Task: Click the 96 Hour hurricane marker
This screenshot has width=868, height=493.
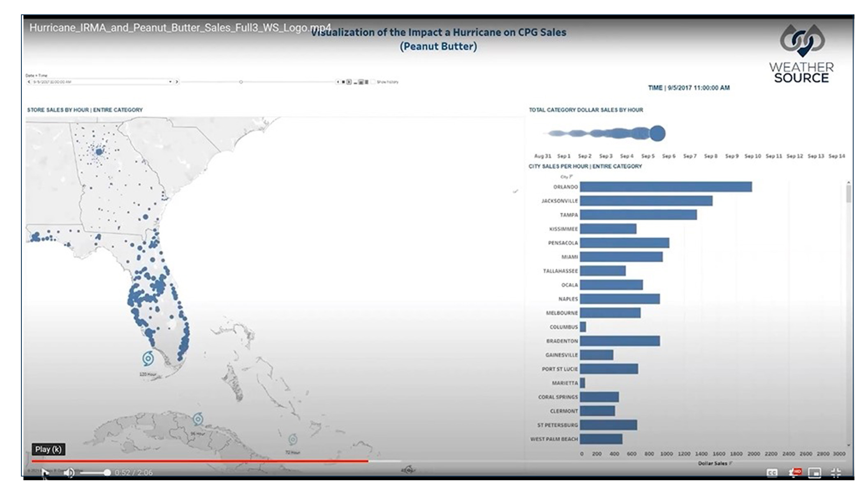Action: [x=198, y=419]
